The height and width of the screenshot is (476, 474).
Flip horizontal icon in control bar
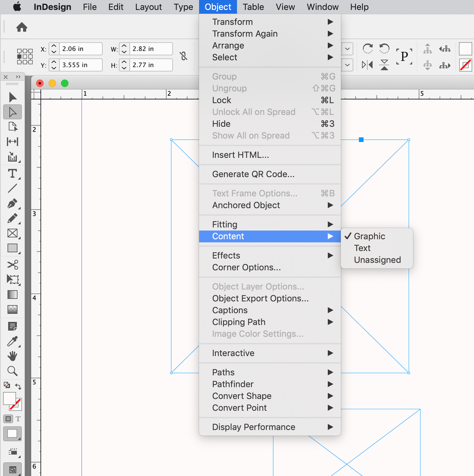(x=367, y=65)
